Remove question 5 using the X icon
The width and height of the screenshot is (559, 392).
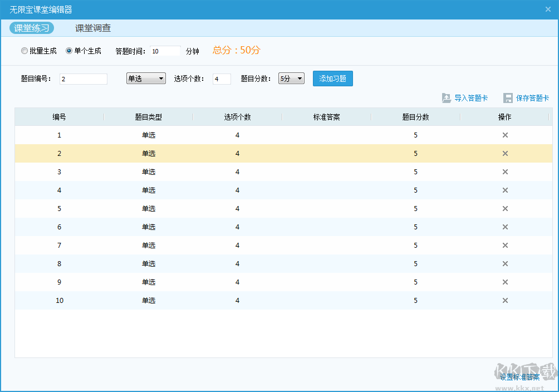coord(505,209)
